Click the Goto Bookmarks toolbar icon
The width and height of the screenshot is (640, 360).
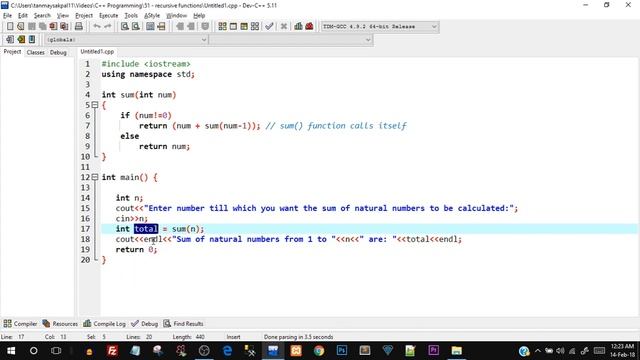pos(32,40)
